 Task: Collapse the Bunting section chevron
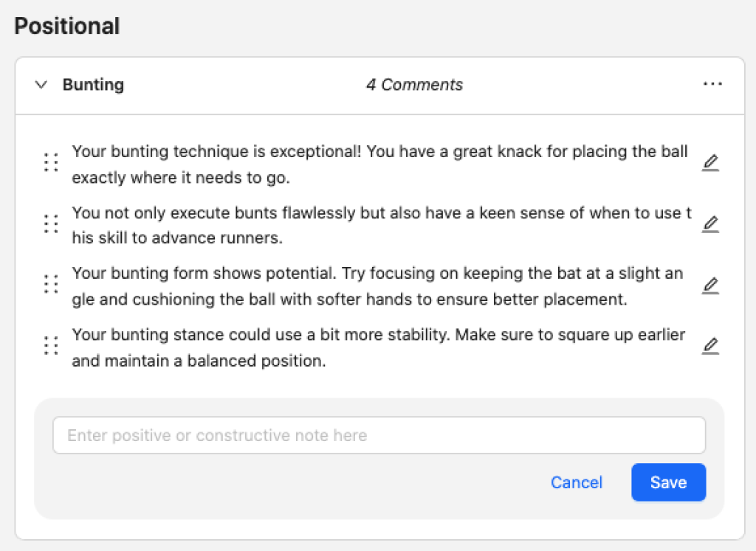tap(41, 85)
